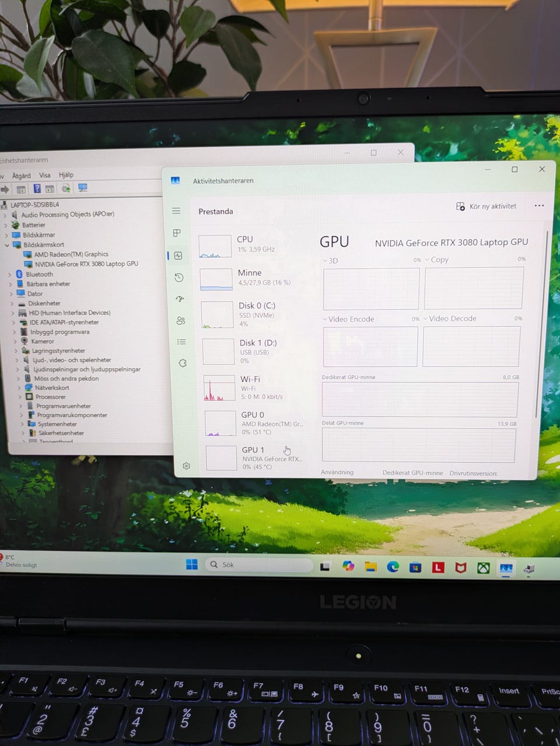
Task: Open the Services puzzle-piece sidebar icon
Action: click(183, 363)
